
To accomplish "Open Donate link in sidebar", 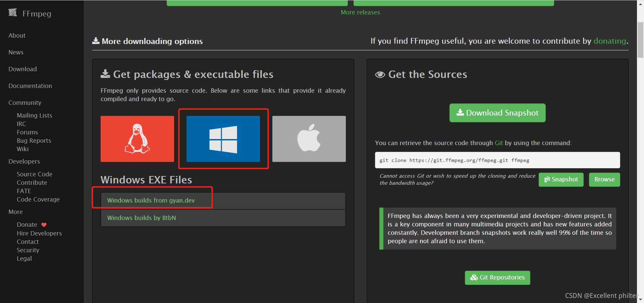I will pos(27,224).
